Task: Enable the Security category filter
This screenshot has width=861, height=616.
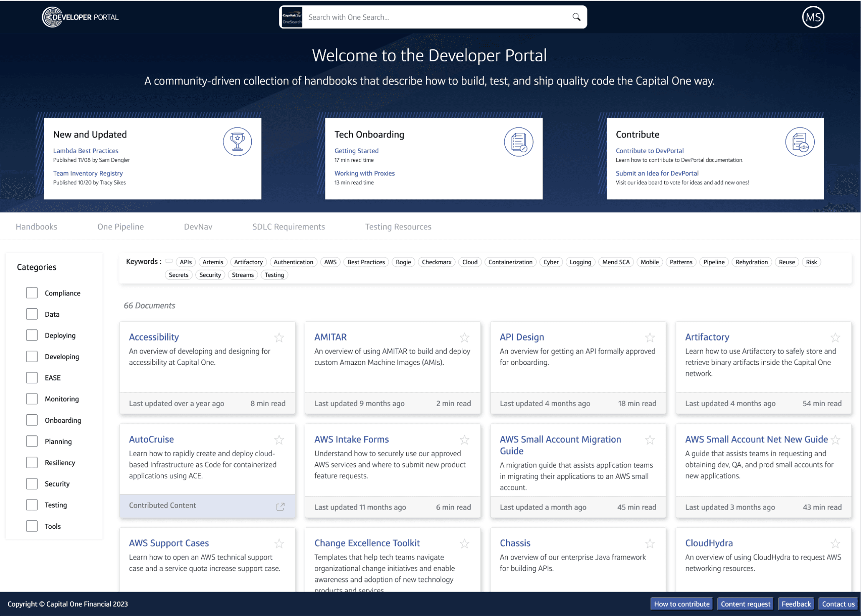Action: (32, 484)
